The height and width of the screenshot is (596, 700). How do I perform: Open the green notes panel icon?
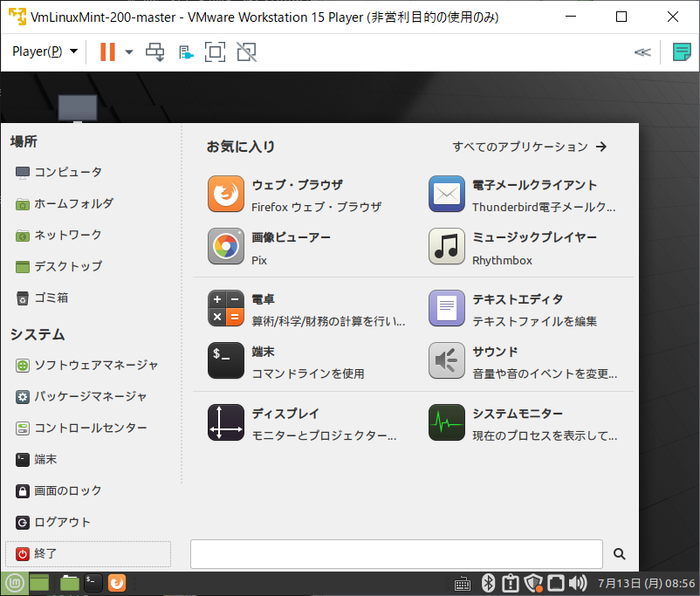coord(682,52)
